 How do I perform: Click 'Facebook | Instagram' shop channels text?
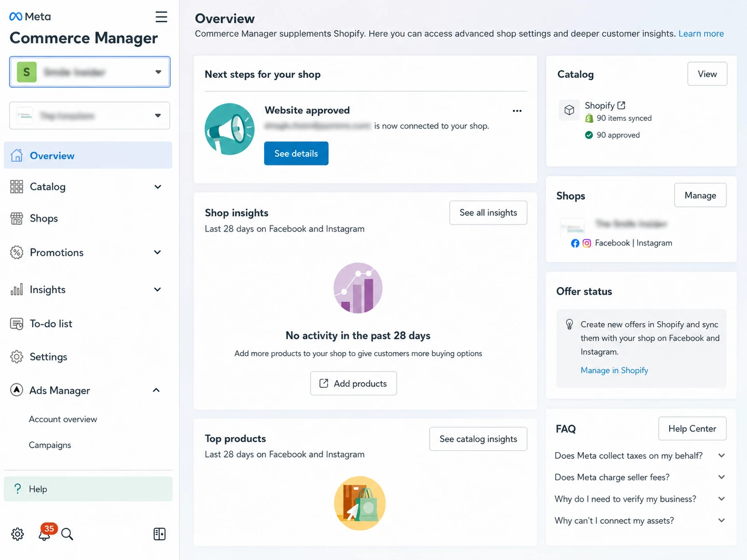coord(634,243)
